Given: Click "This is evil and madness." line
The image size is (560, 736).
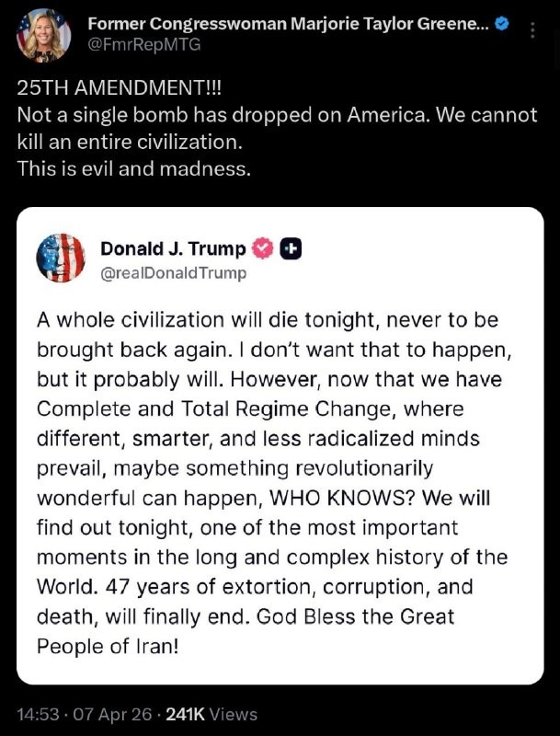Looking at the screenshot, I should (133, 170).
